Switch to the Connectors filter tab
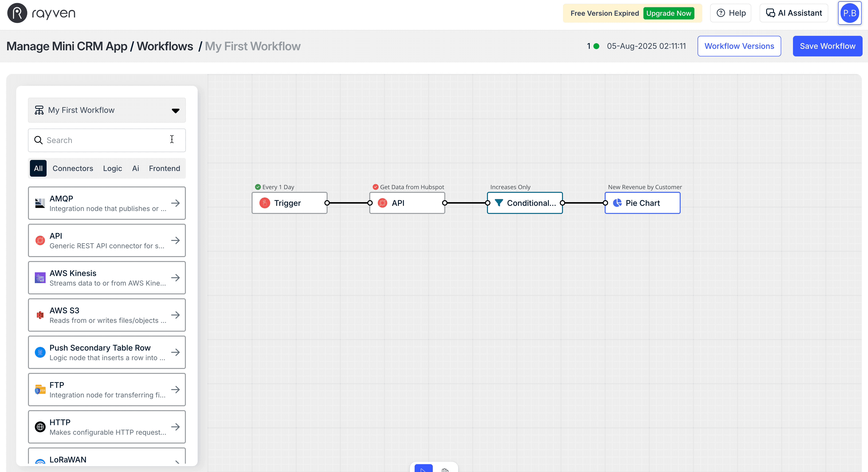 [73, 168]
